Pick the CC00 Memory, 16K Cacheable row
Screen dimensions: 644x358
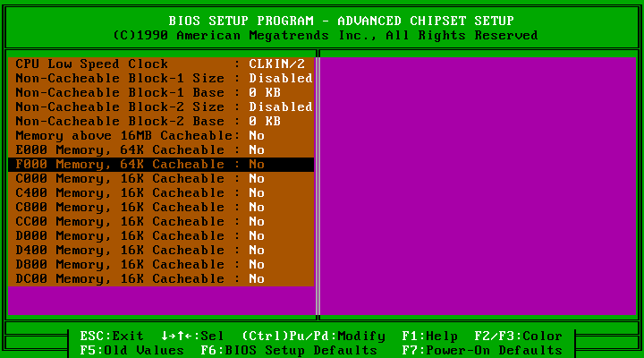click(125, 222)
